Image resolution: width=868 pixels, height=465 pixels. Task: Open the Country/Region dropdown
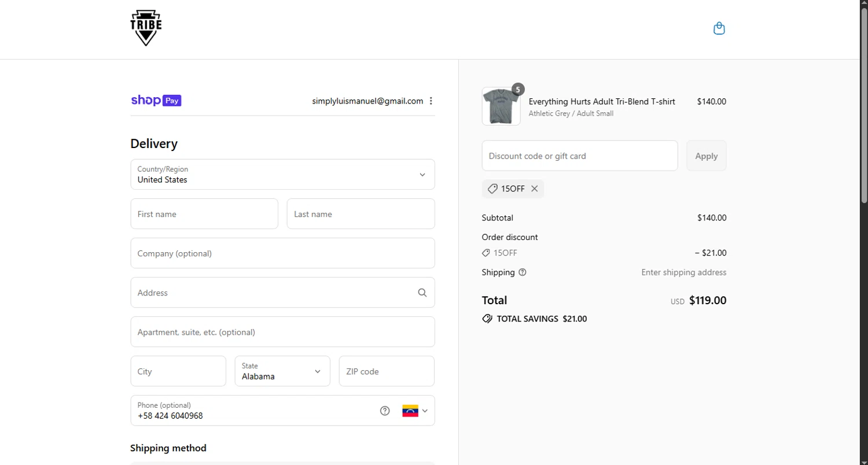click(x=282, y=174)
